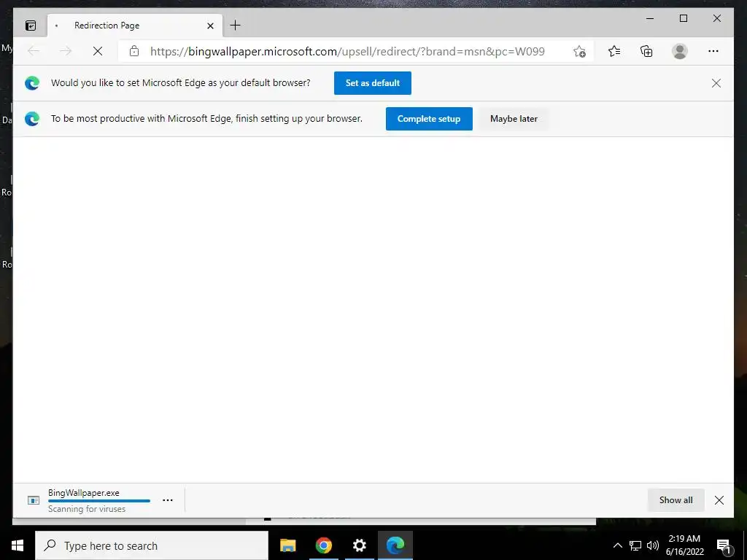Open File Explorer from taskbar
Viewport: 747px width, 560px height.
[x=287, y=545]
